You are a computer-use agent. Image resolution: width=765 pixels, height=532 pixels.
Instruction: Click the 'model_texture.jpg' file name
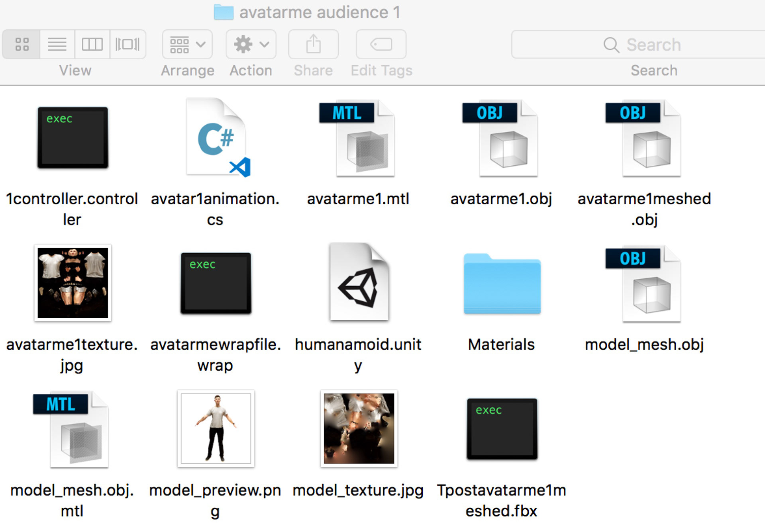tap(358, 490)
